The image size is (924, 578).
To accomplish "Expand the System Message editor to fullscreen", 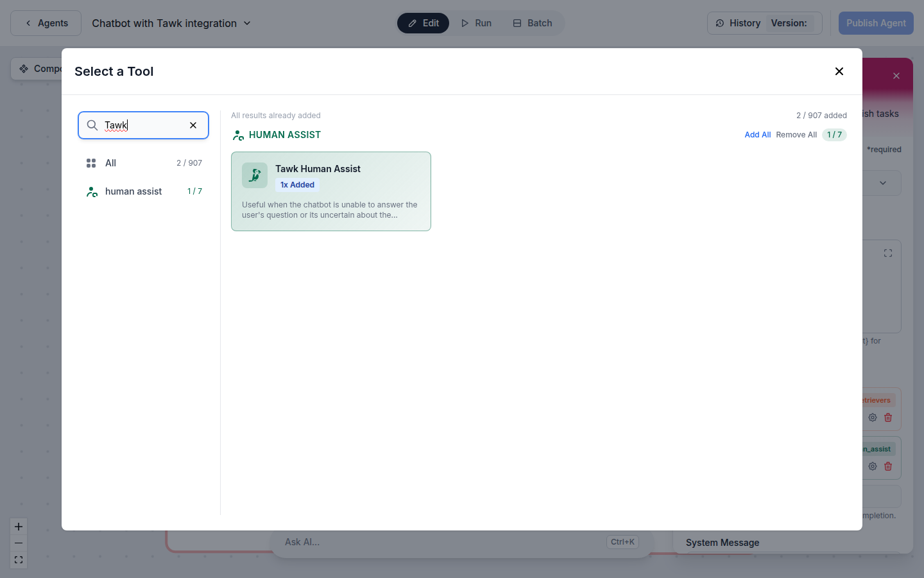I will tap(887, 253).
